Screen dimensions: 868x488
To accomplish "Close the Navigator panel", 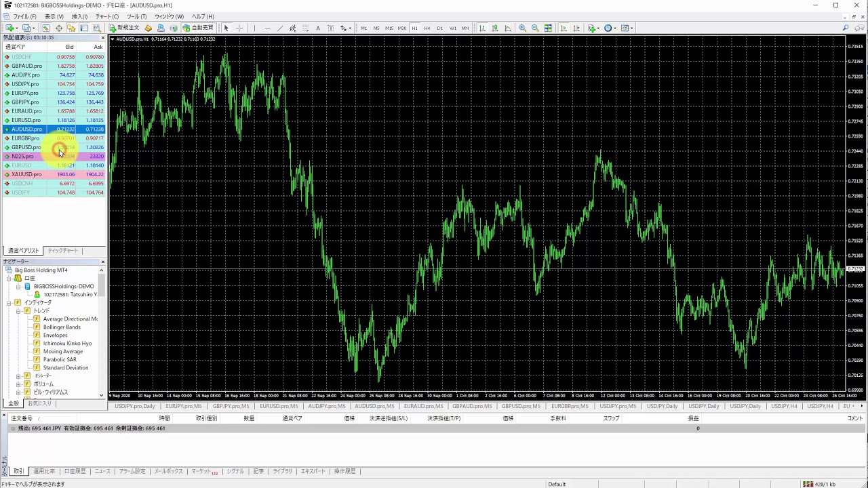I will pyautogui.click(x=102, y=262).
